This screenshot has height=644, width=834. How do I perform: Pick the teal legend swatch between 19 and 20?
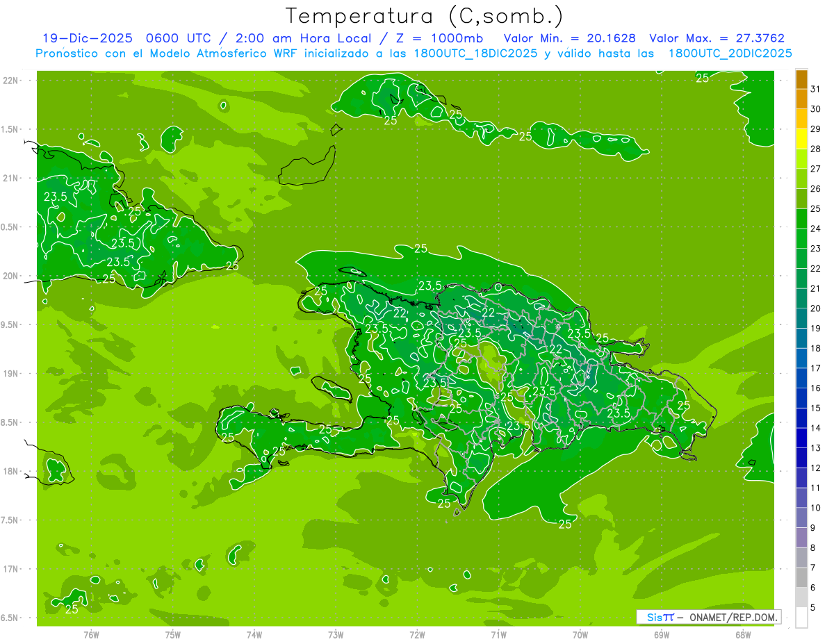801,318
